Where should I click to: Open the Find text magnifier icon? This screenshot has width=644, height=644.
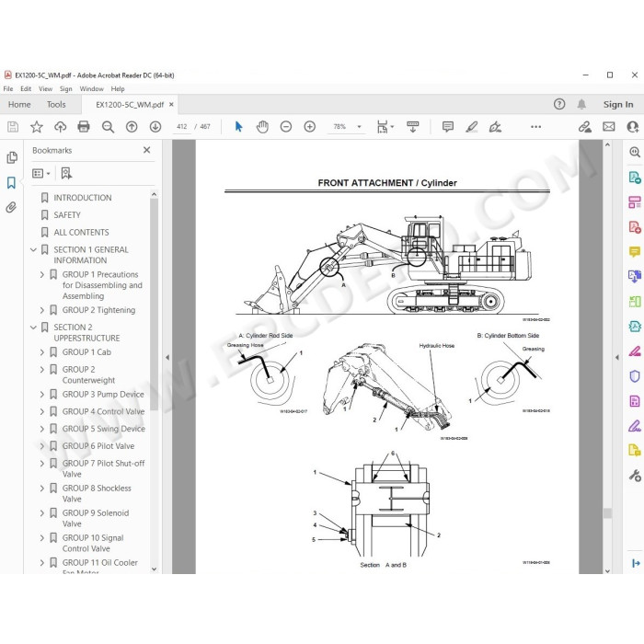(108, 127)
